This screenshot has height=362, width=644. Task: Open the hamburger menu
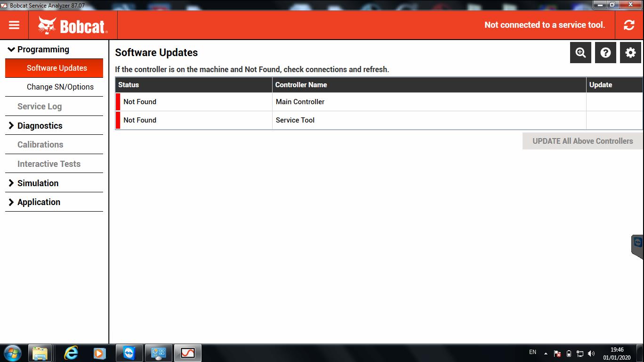[x=14, y=25]
